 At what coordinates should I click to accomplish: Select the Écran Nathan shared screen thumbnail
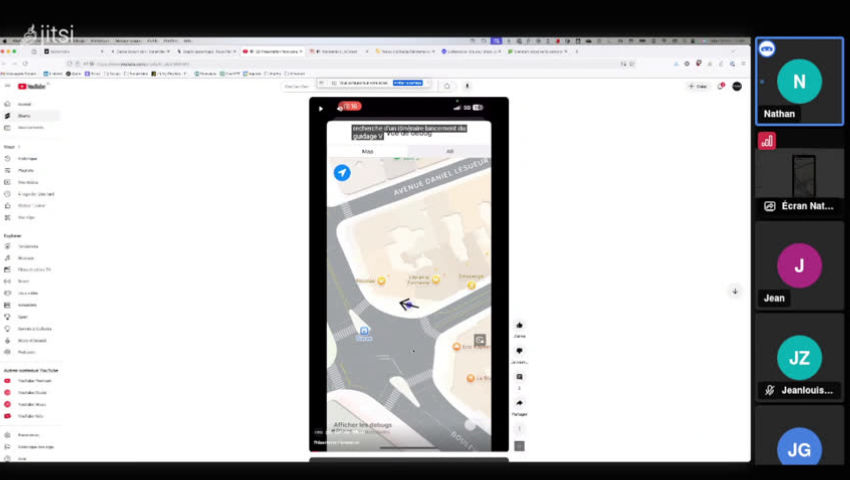(799, 182)
